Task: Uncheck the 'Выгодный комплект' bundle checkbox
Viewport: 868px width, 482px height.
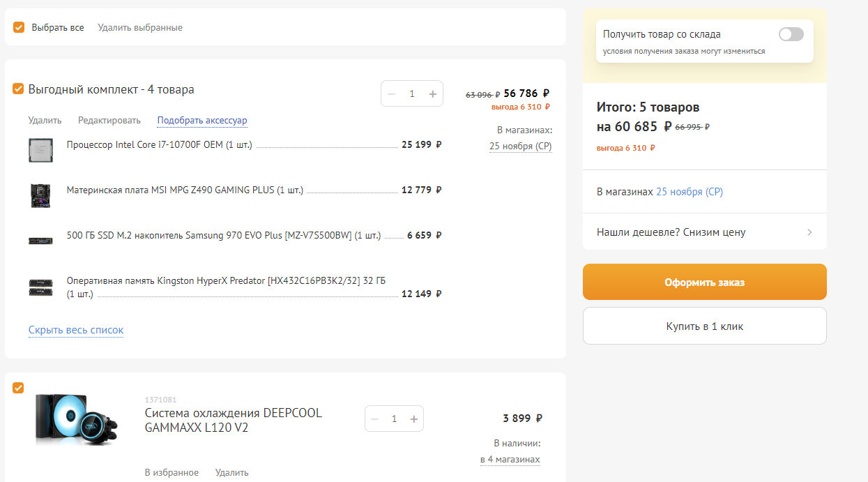Action: click(x=18, y=89)
